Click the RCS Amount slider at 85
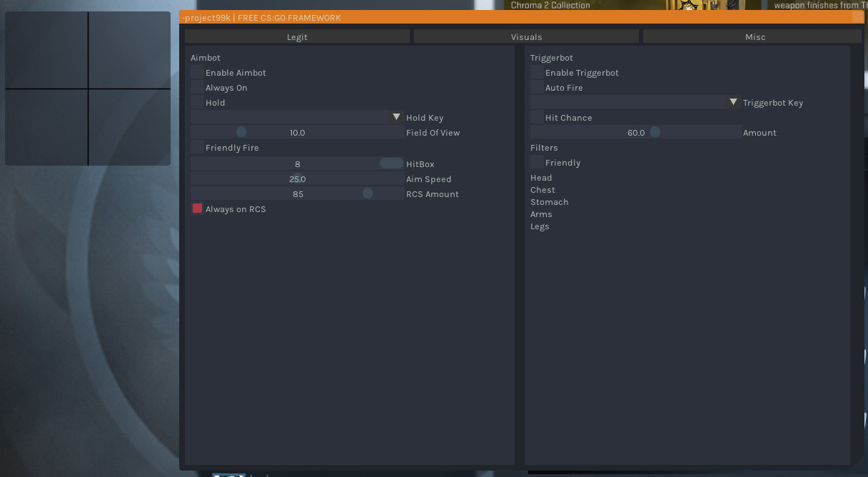868x477 pixels. [x=297, y=194]
